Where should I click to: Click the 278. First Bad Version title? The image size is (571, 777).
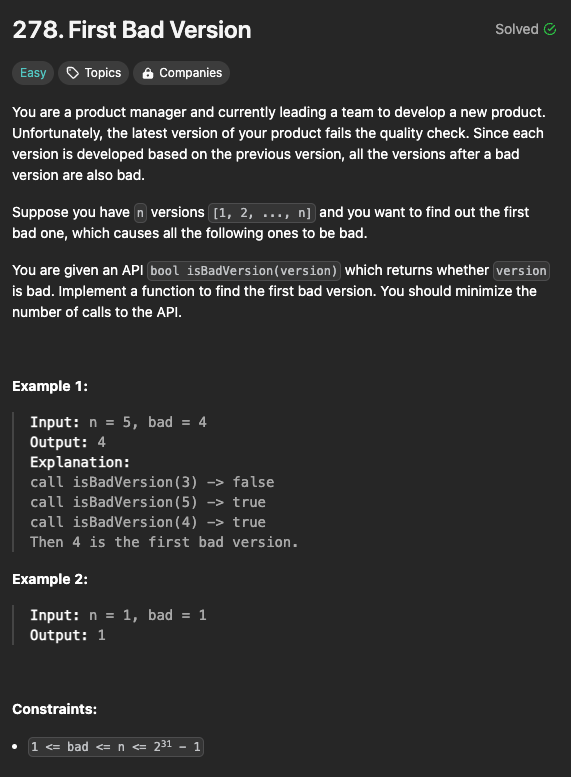132,30
